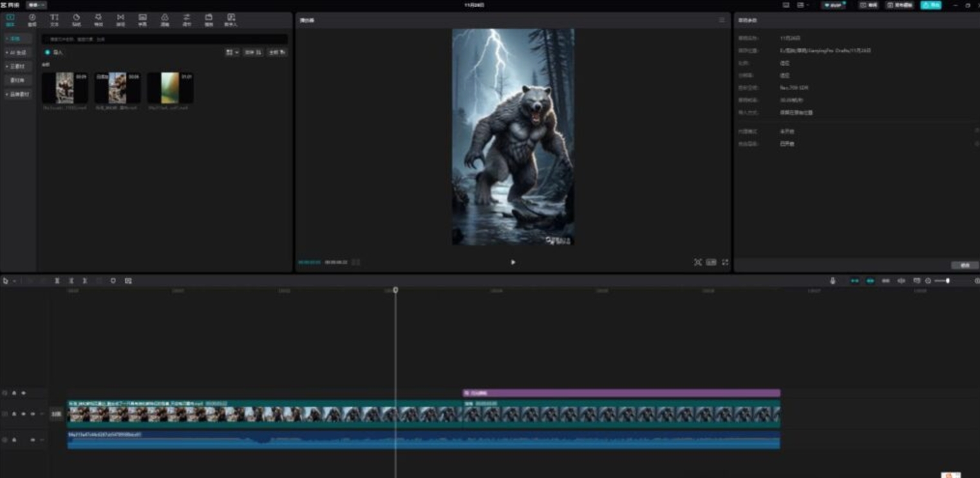Toggle main track magnet snapping icon
This screenshot has height=478, width=980.
tap(855, 281)
